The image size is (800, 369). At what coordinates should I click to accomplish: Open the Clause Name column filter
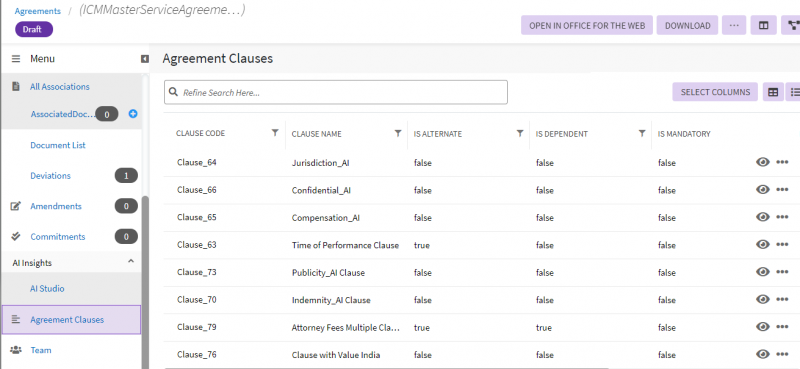(398, 133)
